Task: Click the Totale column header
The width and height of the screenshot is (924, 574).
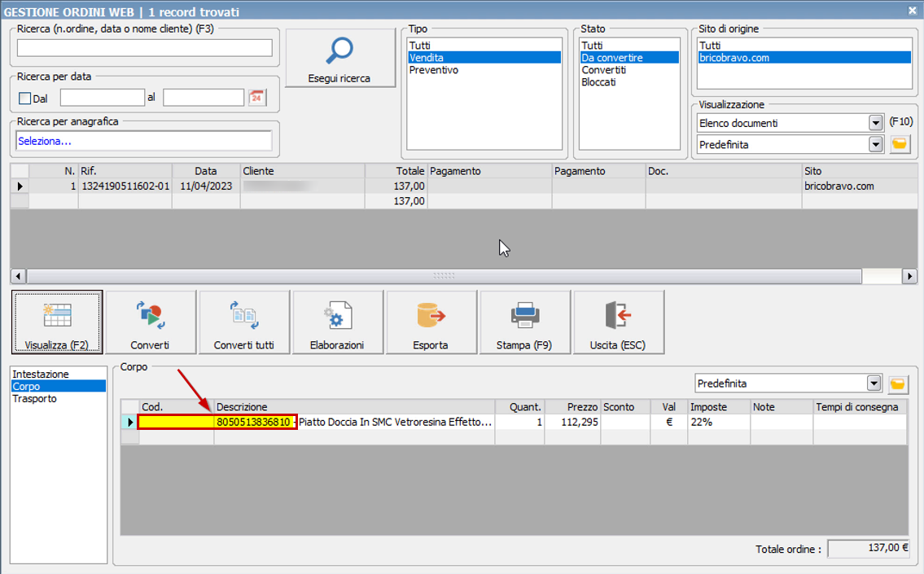Action: point(396,171)
